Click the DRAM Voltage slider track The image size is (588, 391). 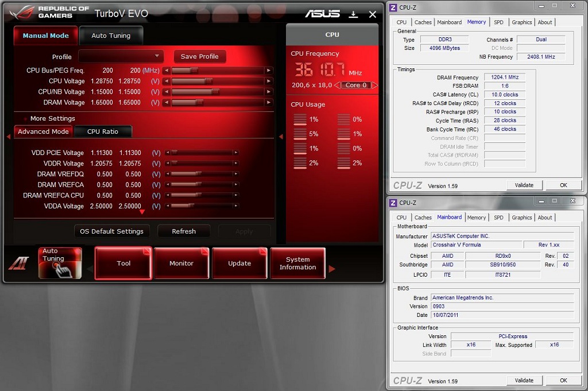tap(218, 102)
